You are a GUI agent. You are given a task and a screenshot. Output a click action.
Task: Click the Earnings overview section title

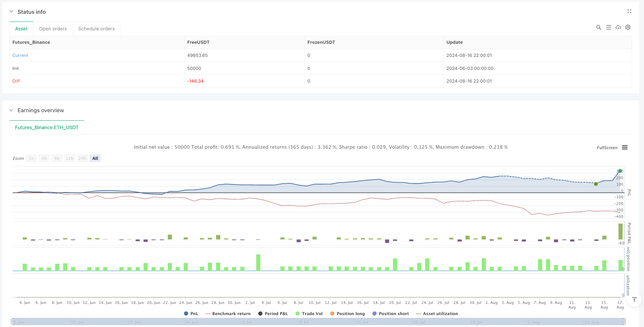point(41,110)
